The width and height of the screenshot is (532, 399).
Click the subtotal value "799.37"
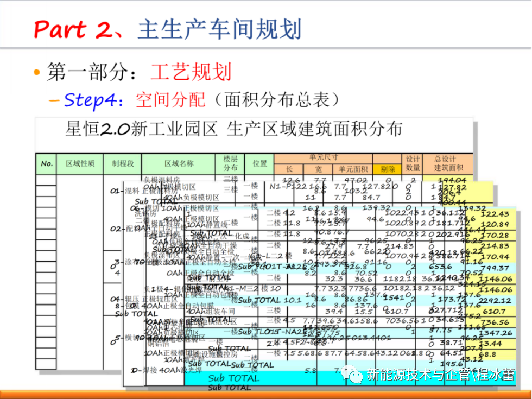495,268
